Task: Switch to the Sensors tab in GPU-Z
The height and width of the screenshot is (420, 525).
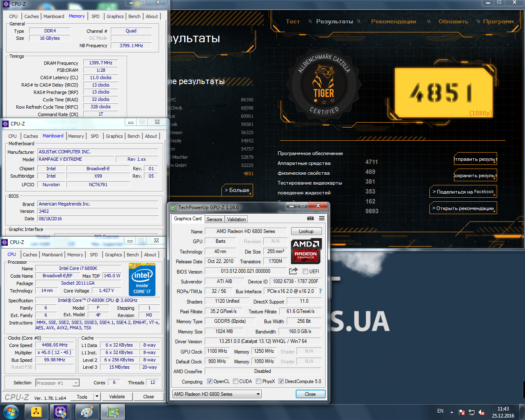Action: (x=214, y=219)
